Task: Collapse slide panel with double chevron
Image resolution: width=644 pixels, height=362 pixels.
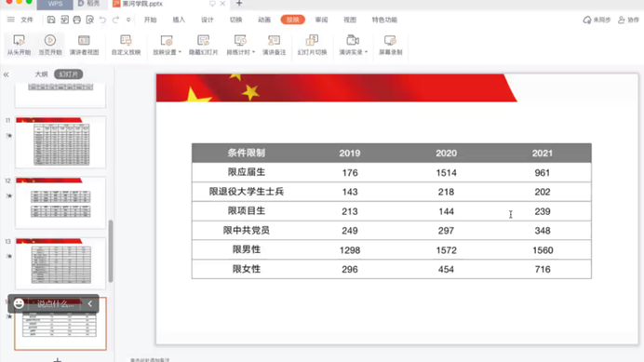Action: pyautogui.click(x=7, y=74)
